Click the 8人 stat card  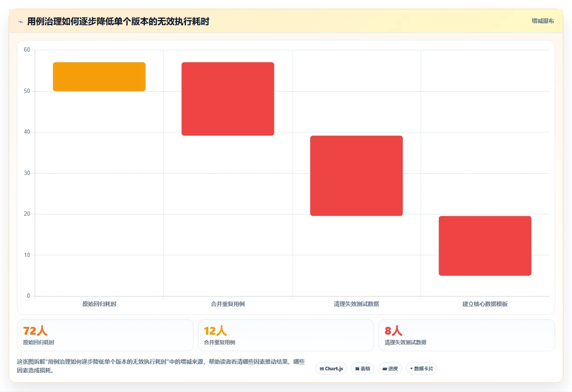[x=467, y=335]
